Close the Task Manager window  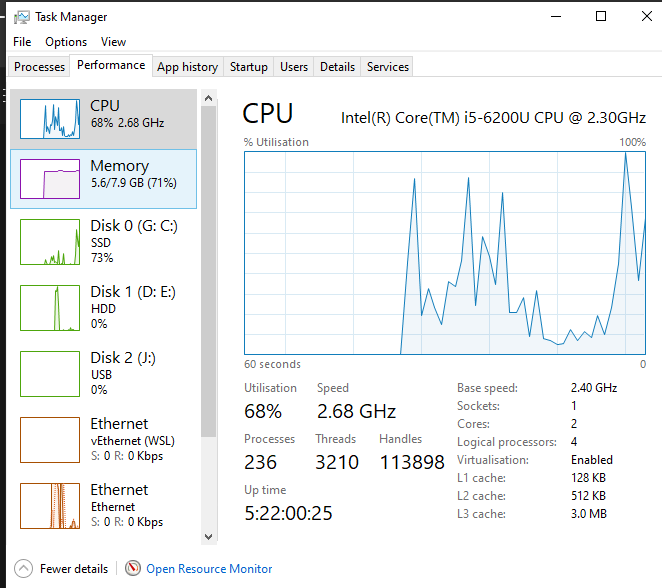(x=646, y=16)
